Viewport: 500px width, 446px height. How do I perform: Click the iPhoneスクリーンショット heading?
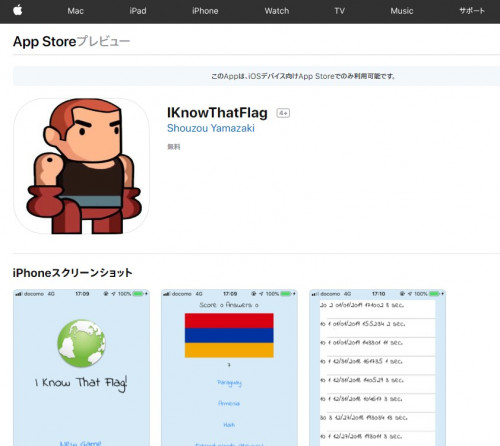tap(72, 273)
